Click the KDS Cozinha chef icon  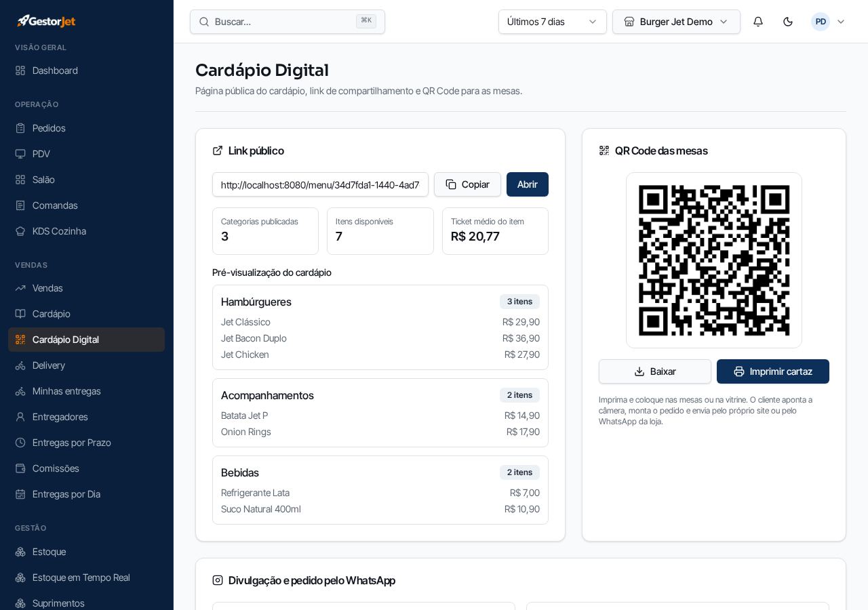click(x=20, y=231)
